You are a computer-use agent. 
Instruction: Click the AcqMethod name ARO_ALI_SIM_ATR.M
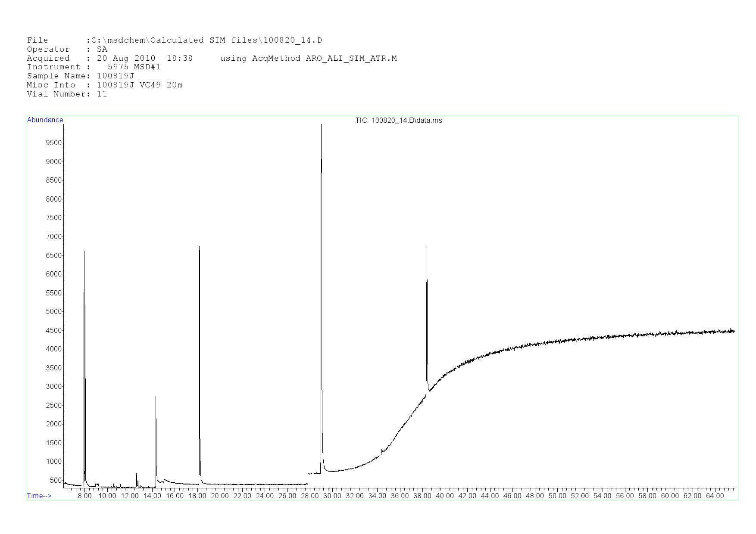(x=351, y=58)
